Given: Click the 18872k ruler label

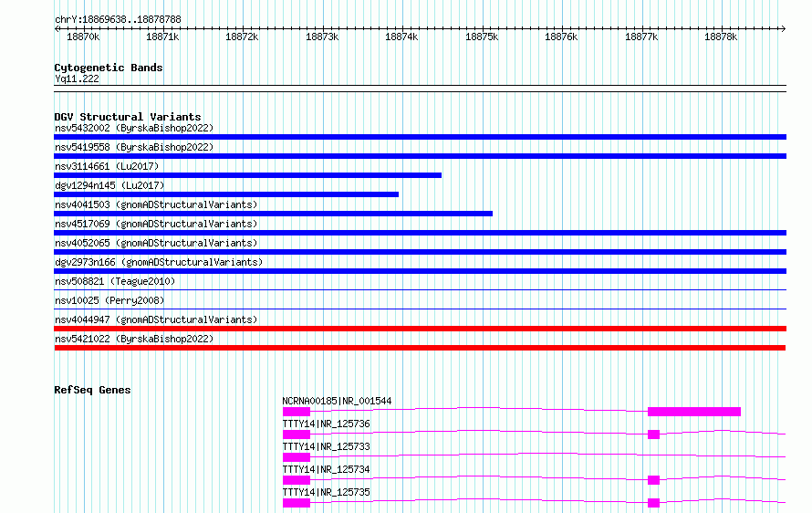Looking at the screenshot, I should click(x=242, y=37).
